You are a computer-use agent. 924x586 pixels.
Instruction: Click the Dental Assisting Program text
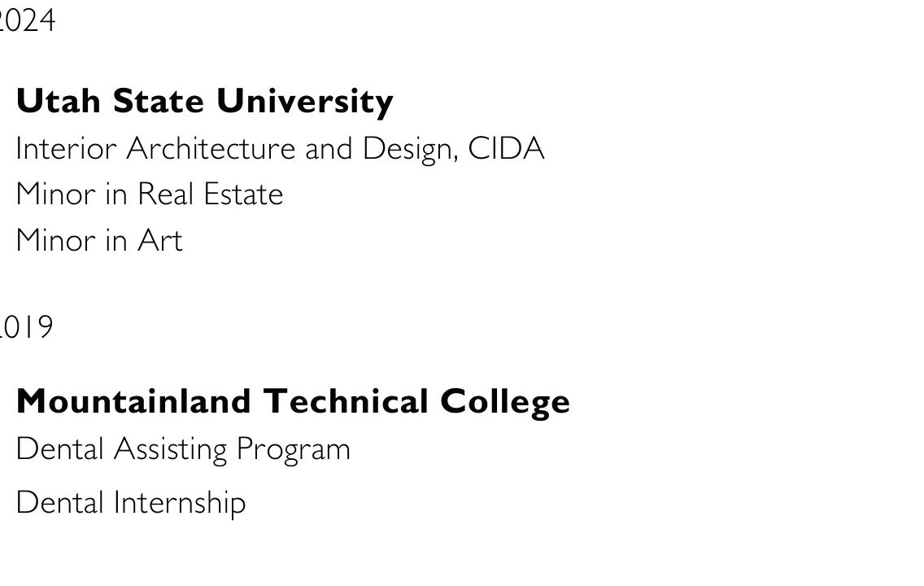pyautogui.click(x=183, y=450)
